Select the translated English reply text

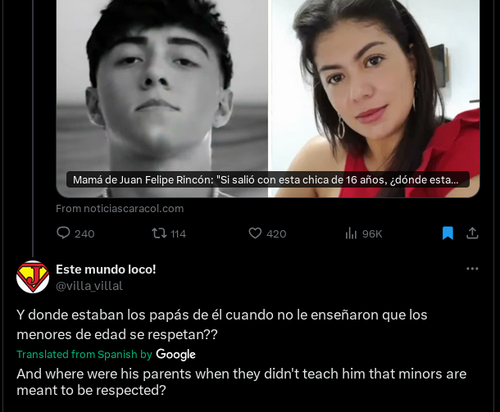click(x=241, y=382)
